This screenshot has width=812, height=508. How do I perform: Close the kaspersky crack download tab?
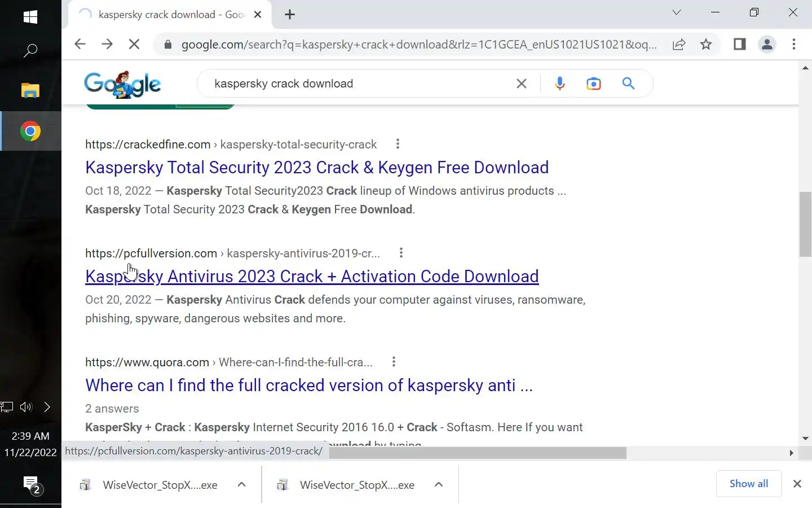(258, 15)
